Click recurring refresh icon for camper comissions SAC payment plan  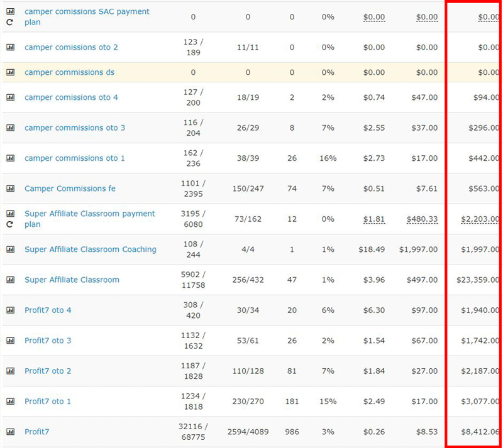point(10,22)
